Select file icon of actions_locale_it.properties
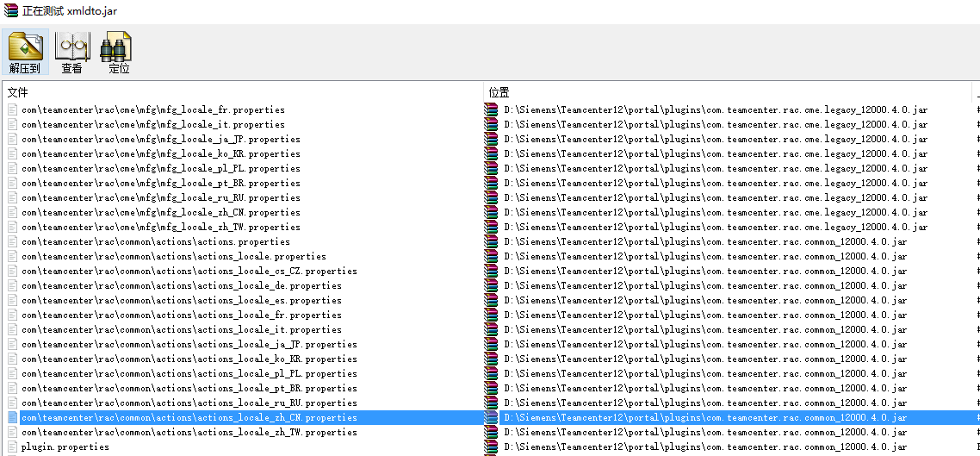980x456 pixels. [x=13, y=329]
